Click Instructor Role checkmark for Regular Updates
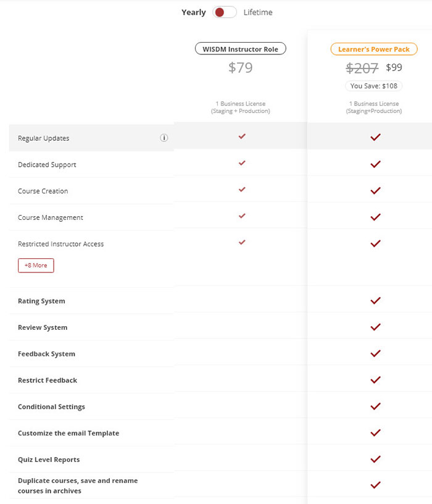Image resolution: width=432 pixels, height=504 pixels. click(242, 136)
